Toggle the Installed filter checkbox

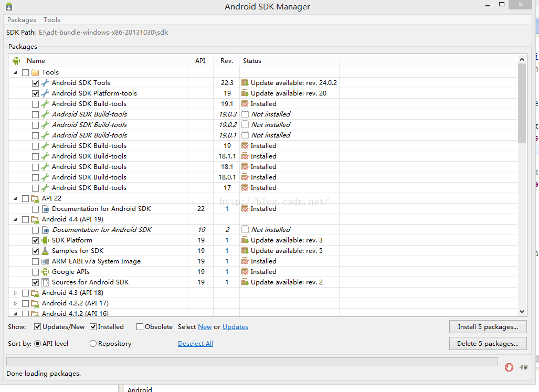93,327
